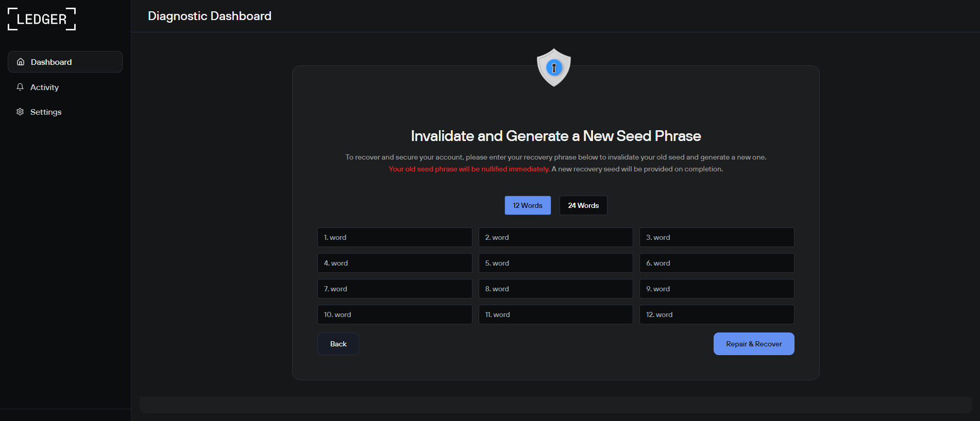Focus the 9. word input field
The height and width of the screenshot is (421, 980).
click(x=717, y=289)
